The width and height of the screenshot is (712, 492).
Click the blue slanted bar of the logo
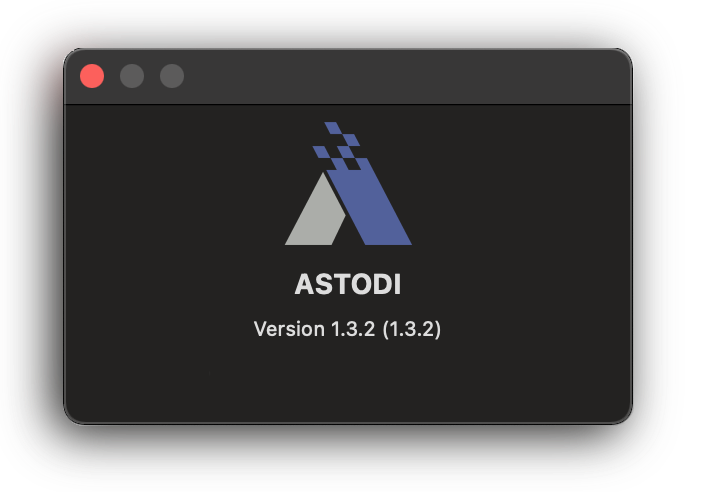(369, 202)
